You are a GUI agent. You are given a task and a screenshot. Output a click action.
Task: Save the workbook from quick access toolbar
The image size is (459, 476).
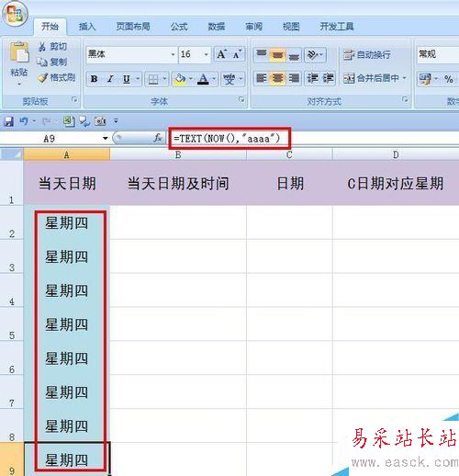coord(8,121)
